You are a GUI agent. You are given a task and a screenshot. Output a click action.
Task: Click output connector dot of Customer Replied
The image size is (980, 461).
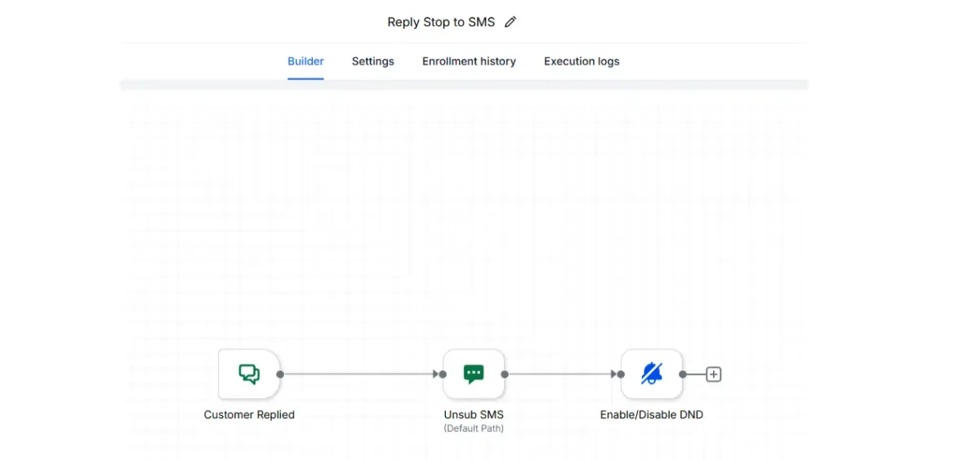[280, 374]
